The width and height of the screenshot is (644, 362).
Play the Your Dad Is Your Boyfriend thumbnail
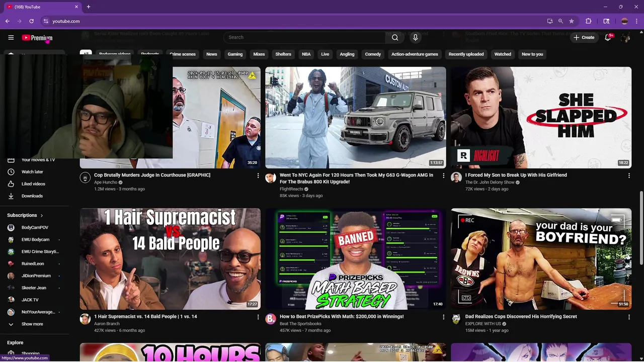coord(541,259)
